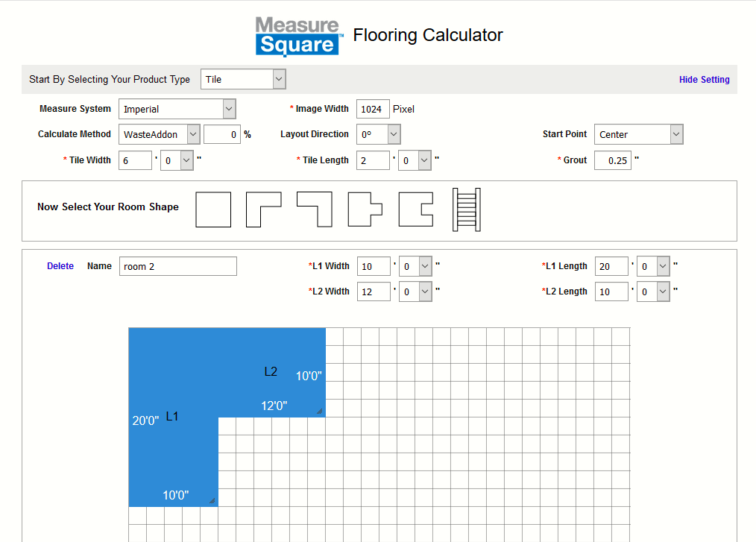This screenshot has width=756, height=542.
Task: Open the L2 Length inches dropdown
Action: [x=653, y=292]
